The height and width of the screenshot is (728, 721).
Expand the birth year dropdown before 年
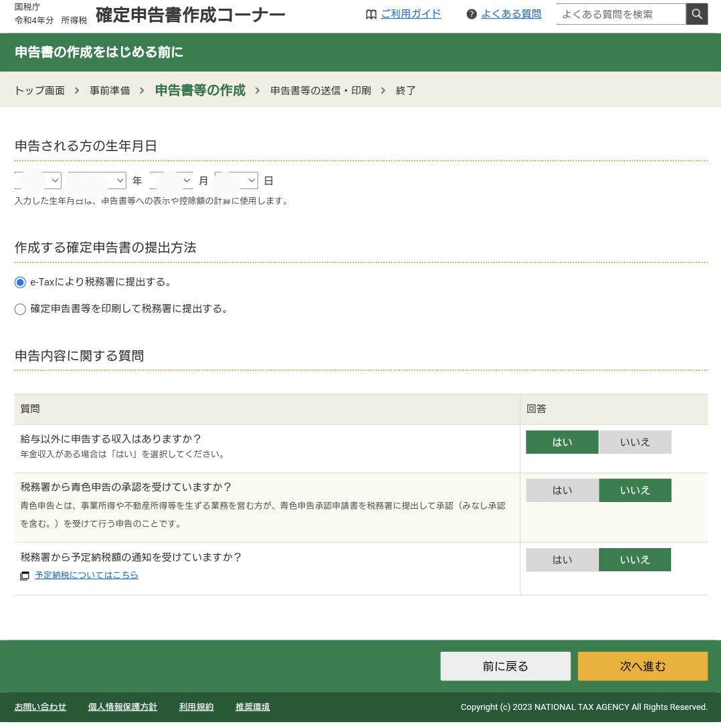click(x=98, y=180)
